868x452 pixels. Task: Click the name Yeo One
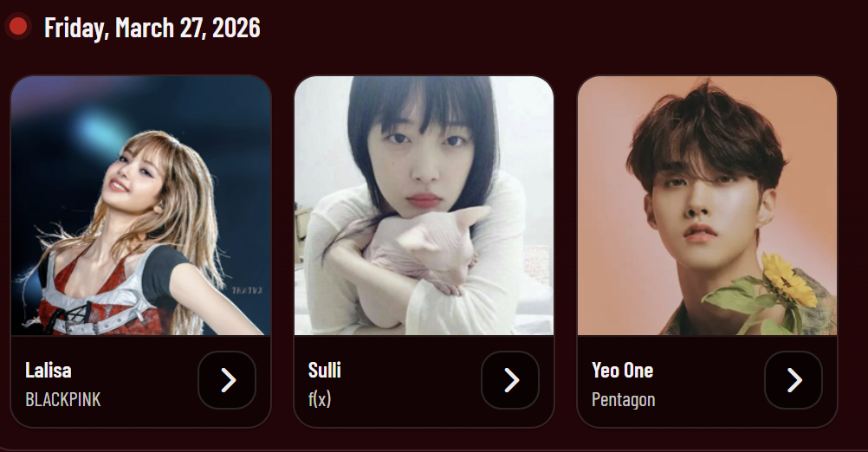point(622,370)
